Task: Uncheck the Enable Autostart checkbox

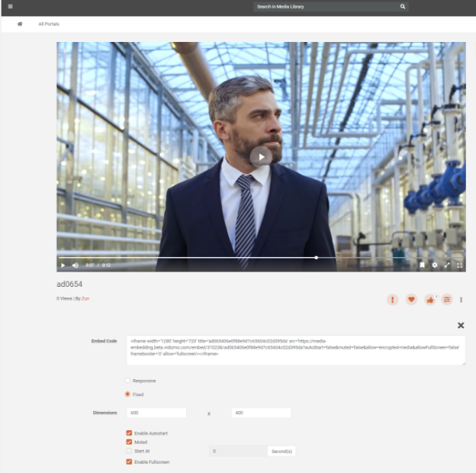Action: (x=129, y=433)
